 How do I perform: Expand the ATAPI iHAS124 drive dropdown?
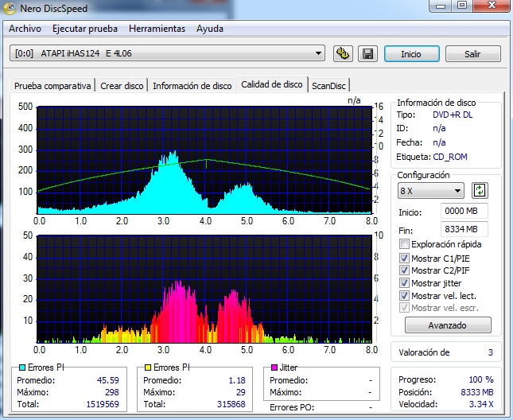click(318, 54)
